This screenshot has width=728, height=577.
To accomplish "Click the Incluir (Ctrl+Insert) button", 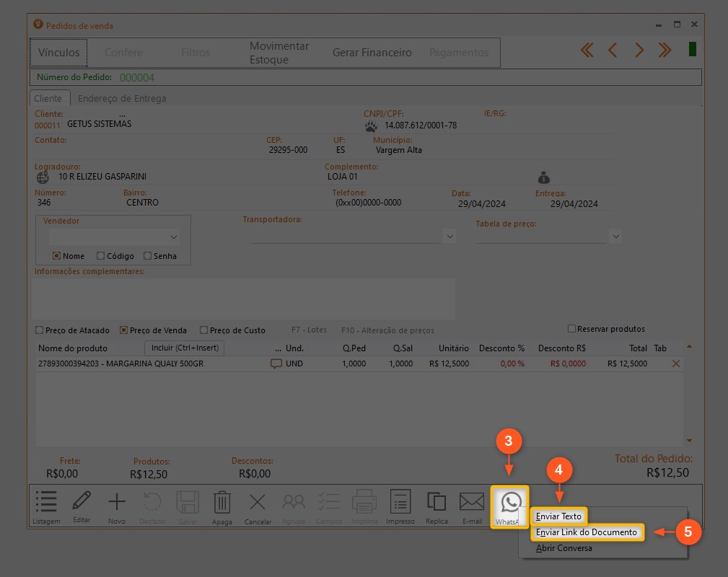I will 184,348.
